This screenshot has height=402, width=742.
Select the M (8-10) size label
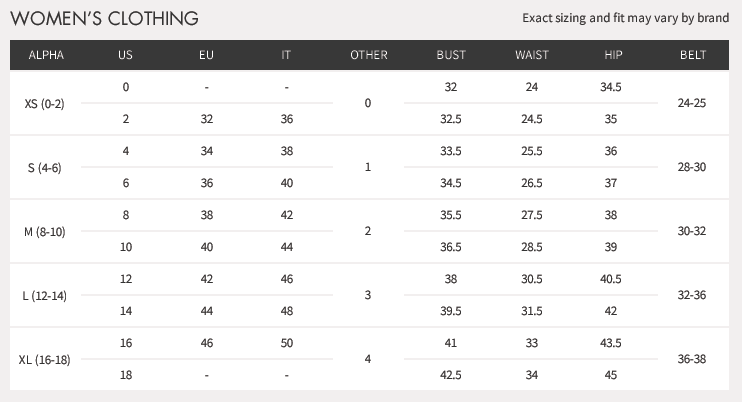pos(44,232)
